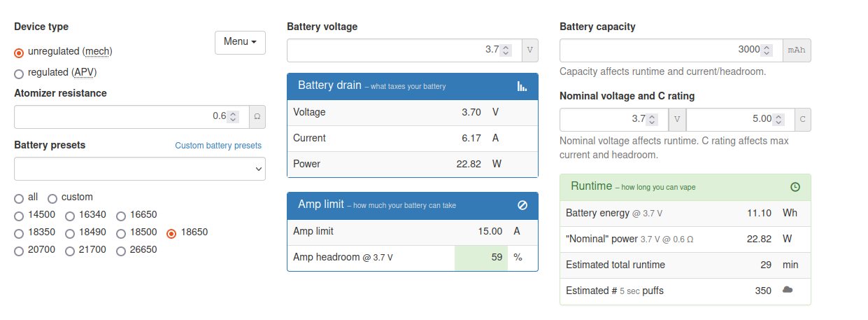
Task: Click the ohm unit addon beside atomizer resistance
Action: click(257, 116)
